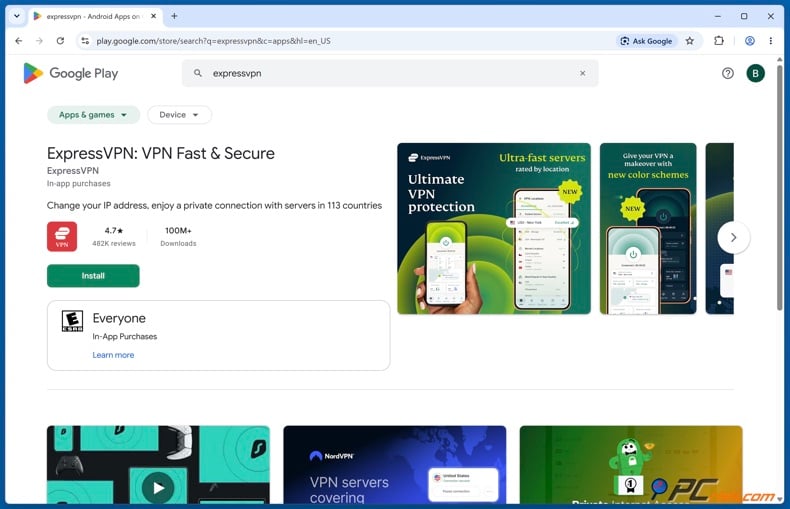Select the expressvpn Android Apps tab
Image resolution: width=790 pixels, height=509 pixels.
coord(95,16)
